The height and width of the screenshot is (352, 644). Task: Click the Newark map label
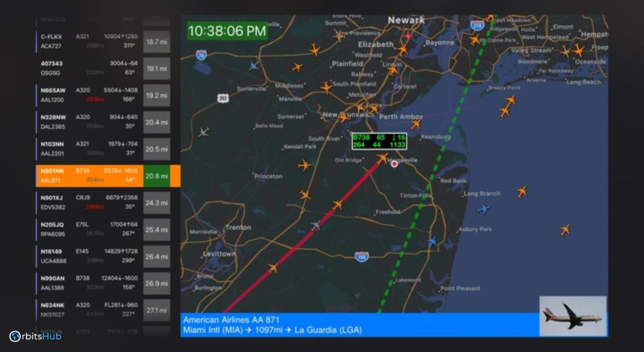tap(406, 20)
